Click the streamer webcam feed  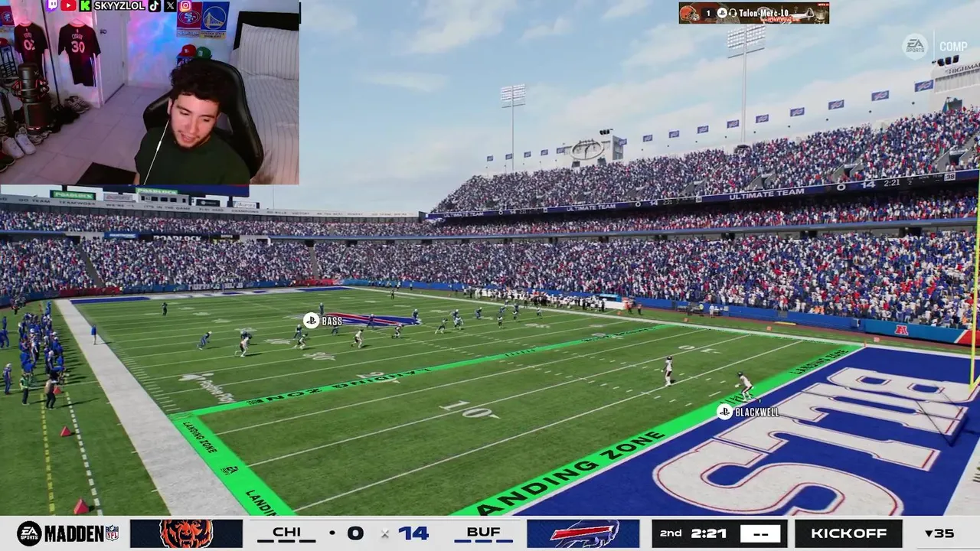coord(149,92)
